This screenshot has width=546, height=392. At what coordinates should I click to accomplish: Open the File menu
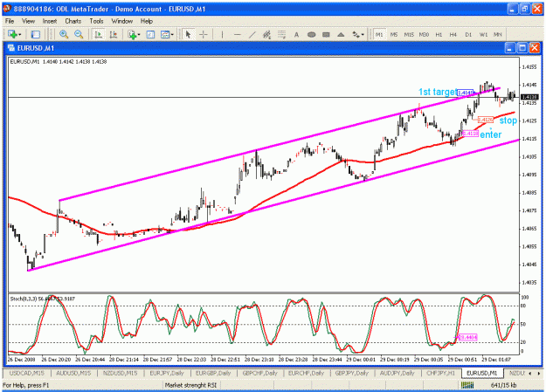click(x=10, y=21)
